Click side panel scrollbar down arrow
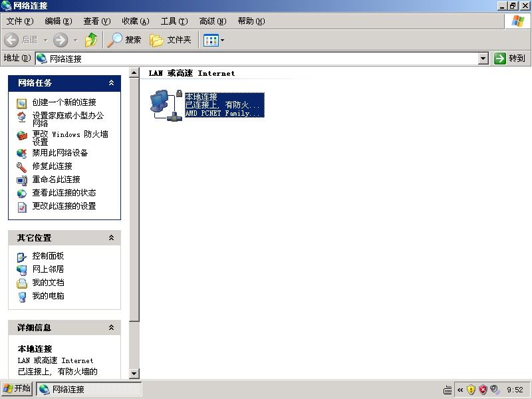The image size is (532, 399). click(x=134, y=374)
